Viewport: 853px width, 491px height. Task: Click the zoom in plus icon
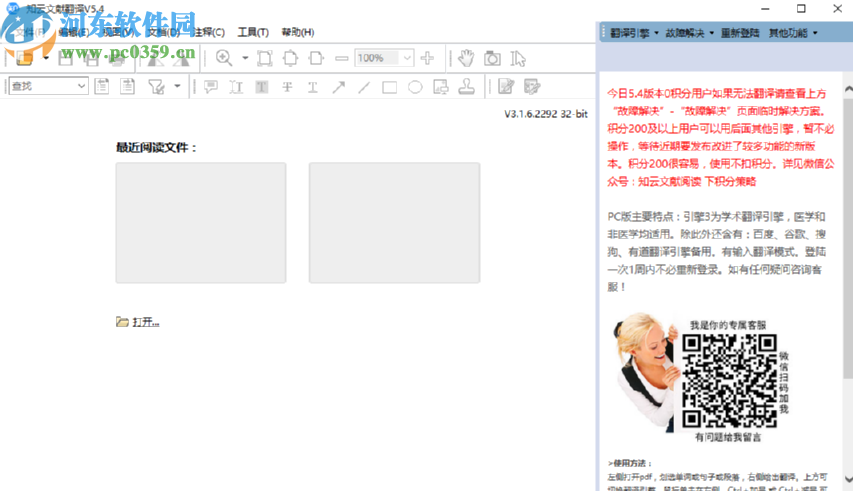[428, 58]
